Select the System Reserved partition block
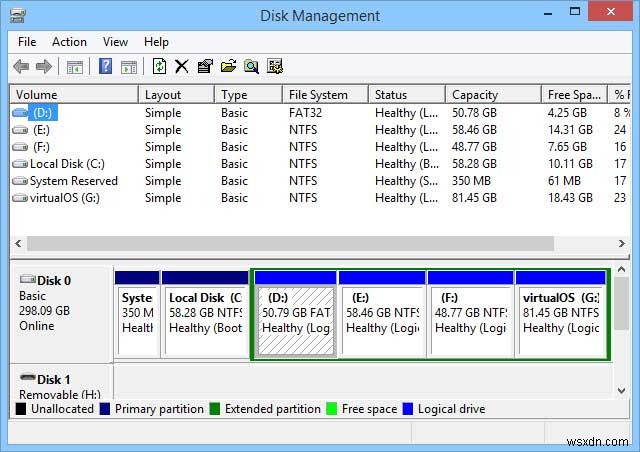The width and height of the screenshot is (640, 452). [x=137, y=314]
